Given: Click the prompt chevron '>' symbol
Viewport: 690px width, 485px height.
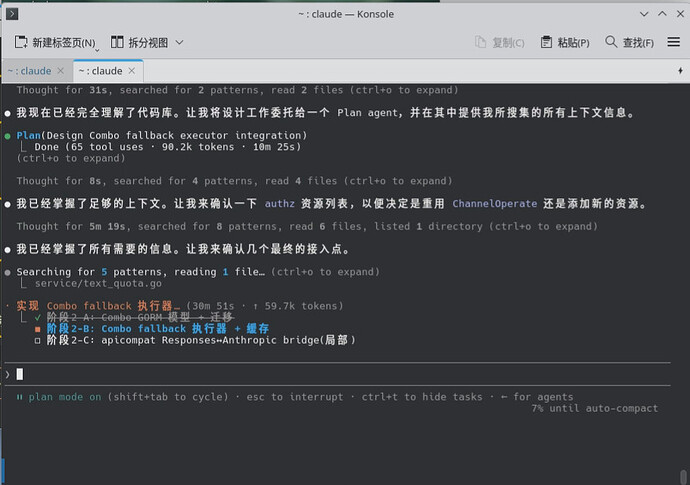Looking at the screenshot, I should (x=7, y=375).
